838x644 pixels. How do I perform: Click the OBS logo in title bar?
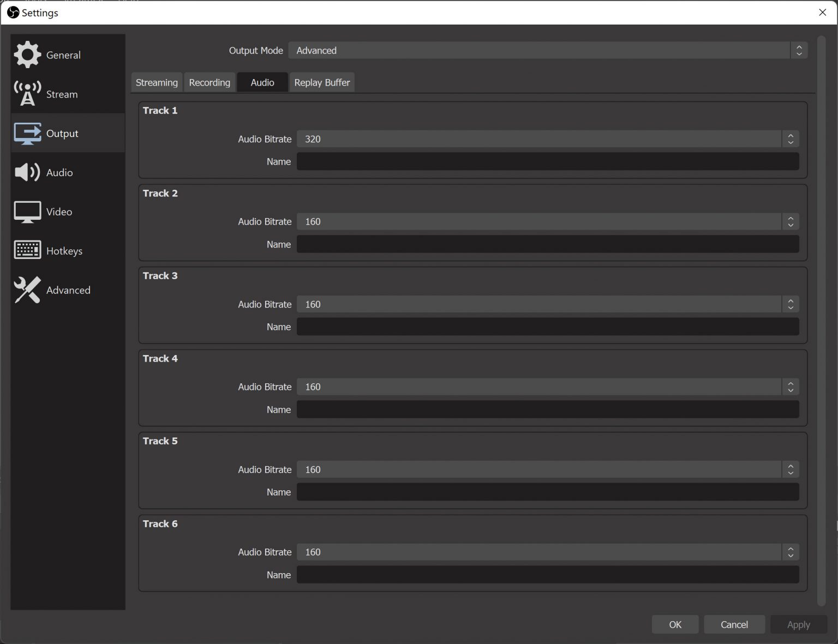pyautogui.click(x=13, y=12)
